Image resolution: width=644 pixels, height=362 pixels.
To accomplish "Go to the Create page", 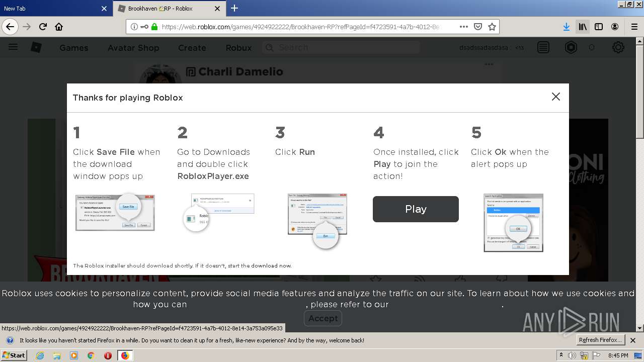I will tap(192, 48).
